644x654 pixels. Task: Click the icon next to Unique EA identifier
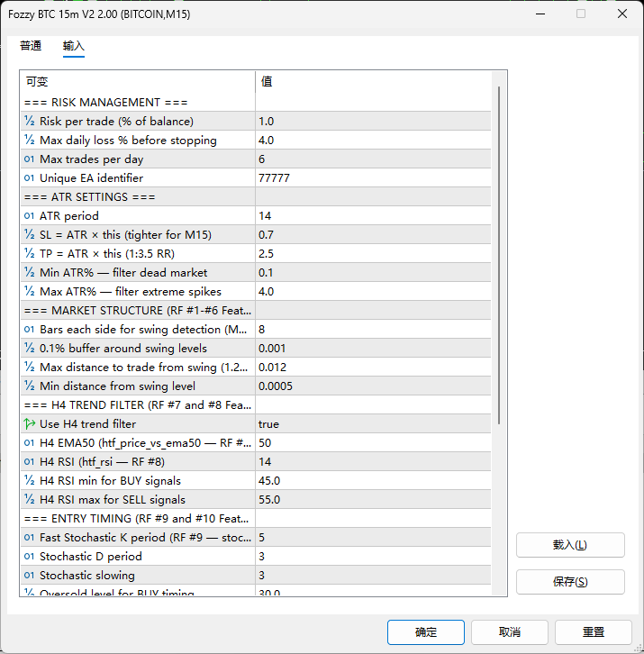[29, 178]
